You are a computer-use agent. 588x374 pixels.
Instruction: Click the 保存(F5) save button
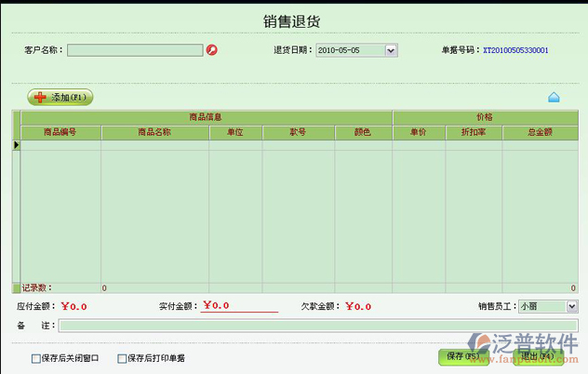(x=462, y=356)
